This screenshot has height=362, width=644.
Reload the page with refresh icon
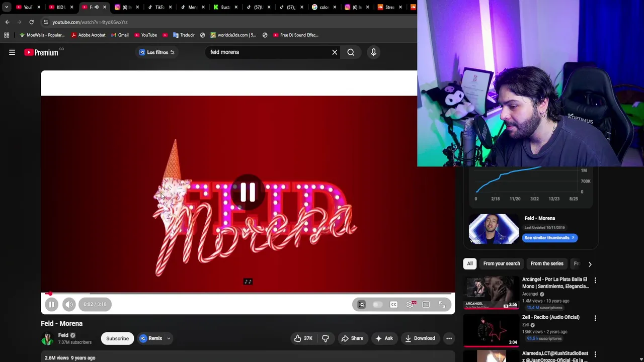[31, 22]
